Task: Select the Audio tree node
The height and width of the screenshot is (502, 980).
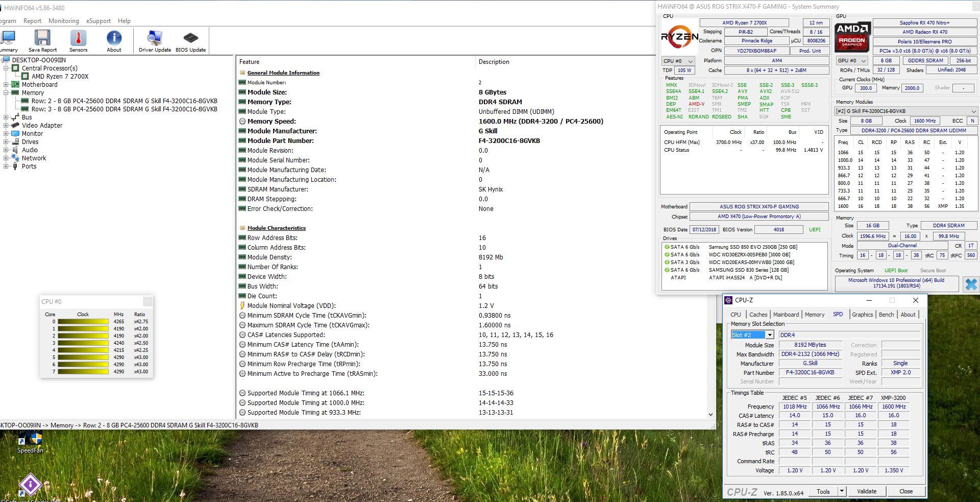Action: point(30,150)
